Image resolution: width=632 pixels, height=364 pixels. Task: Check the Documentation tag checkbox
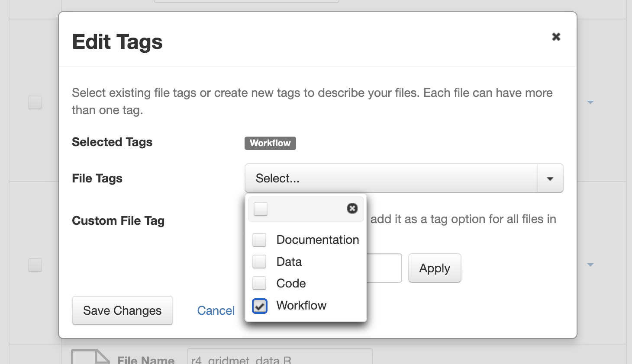[260, 240]
